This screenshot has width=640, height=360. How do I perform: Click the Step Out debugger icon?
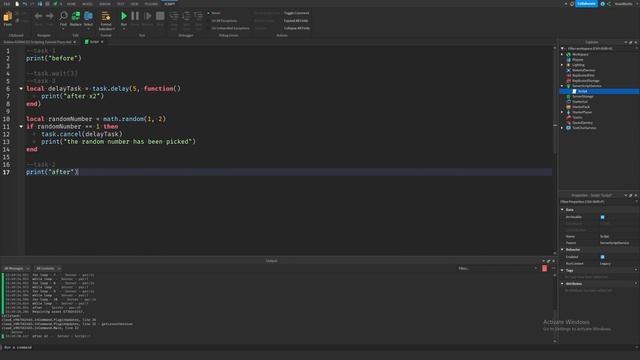[x=198, y=16]
